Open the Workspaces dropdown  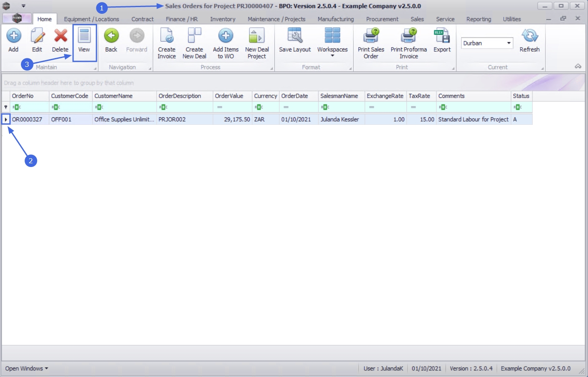(x=332, y=43)
